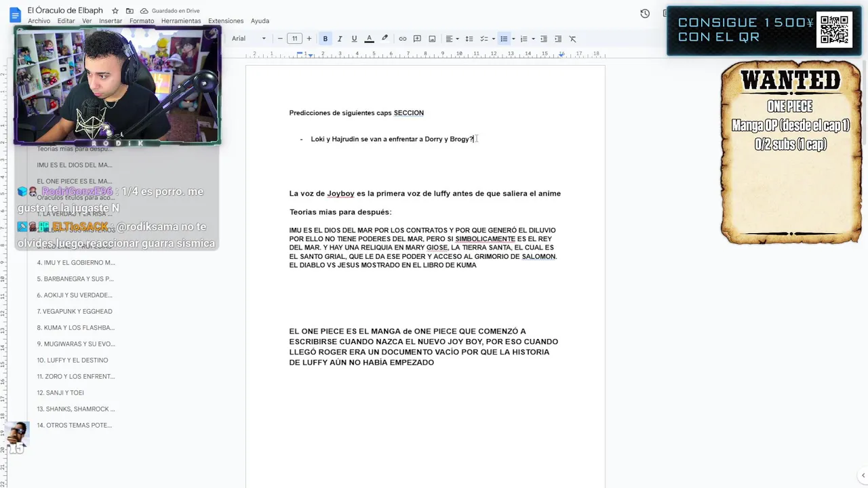Screen dimensions: 868x488
Task: Open the Insertar menu
Action: (x=111, y=21)
